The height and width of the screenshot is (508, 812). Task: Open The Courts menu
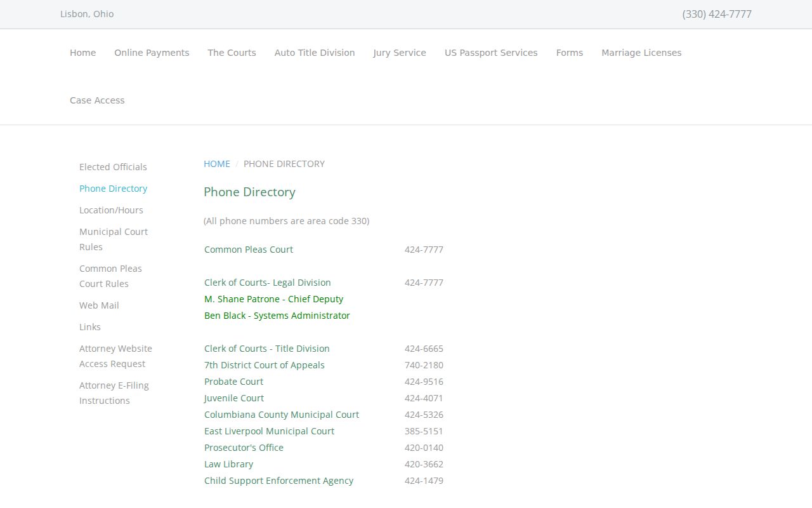232,53
